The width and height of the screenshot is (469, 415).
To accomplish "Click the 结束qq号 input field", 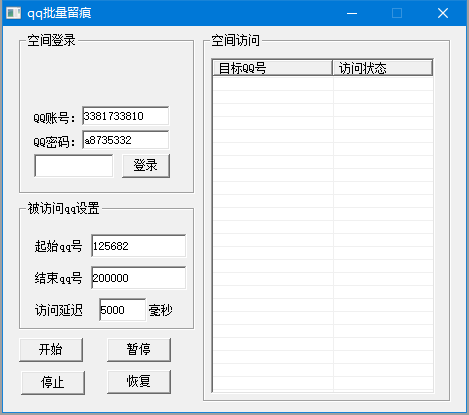I will 138,278.
